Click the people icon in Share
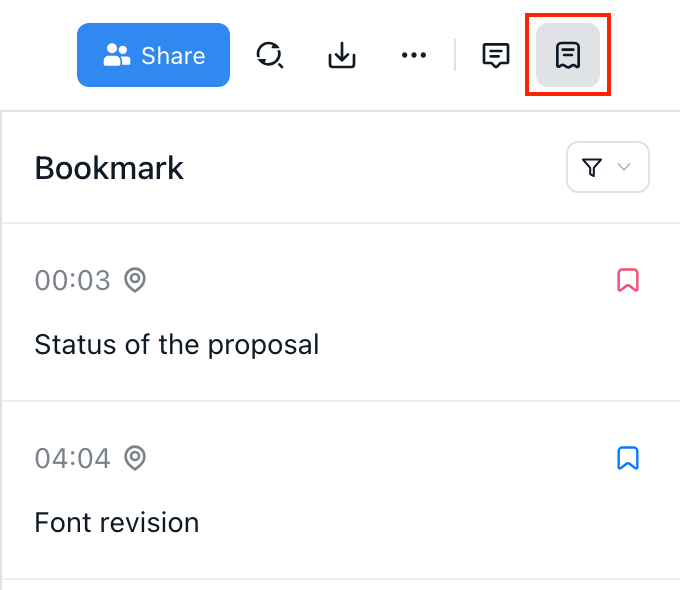 (117, 55)
